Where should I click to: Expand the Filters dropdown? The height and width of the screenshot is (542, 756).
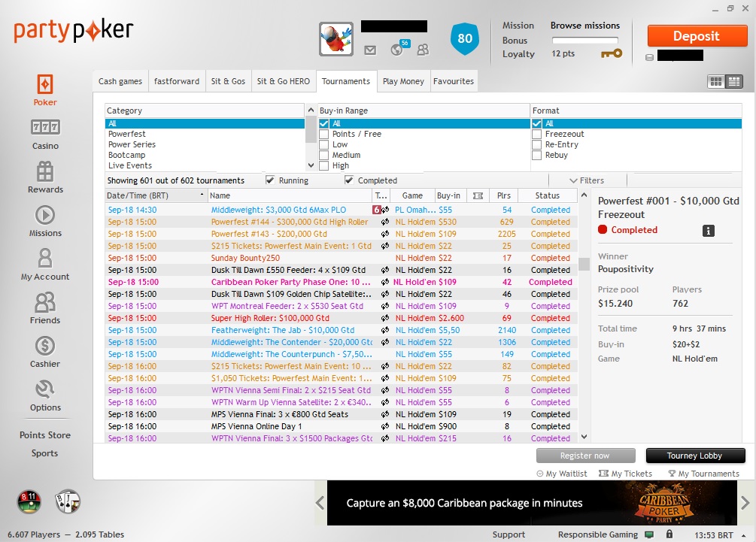click(x=587, y=180)
